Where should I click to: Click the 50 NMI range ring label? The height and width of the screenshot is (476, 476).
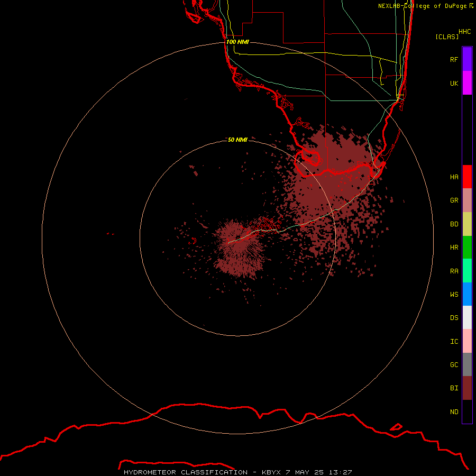237,140
